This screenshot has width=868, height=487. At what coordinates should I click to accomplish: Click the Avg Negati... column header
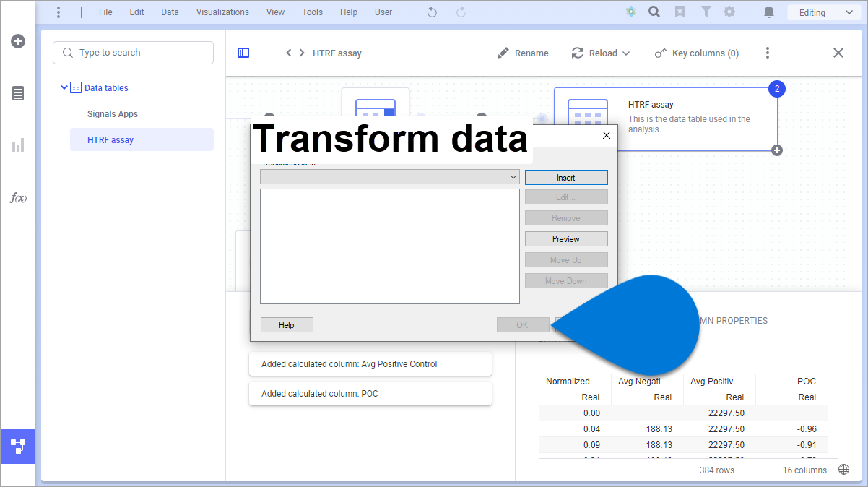click(647, 382)
